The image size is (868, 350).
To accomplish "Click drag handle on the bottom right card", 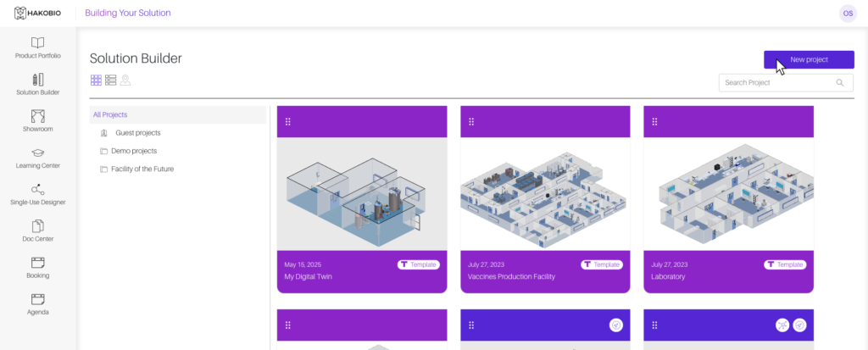I will [654, 325].
